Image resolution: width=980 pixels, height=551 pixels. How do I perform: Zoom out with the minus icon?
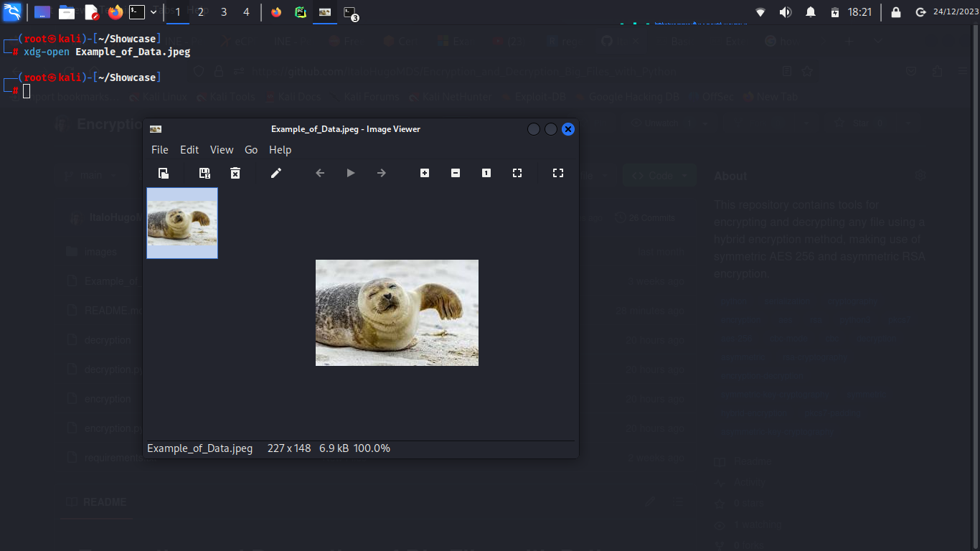pyautogui.click(x=456, y=173)
